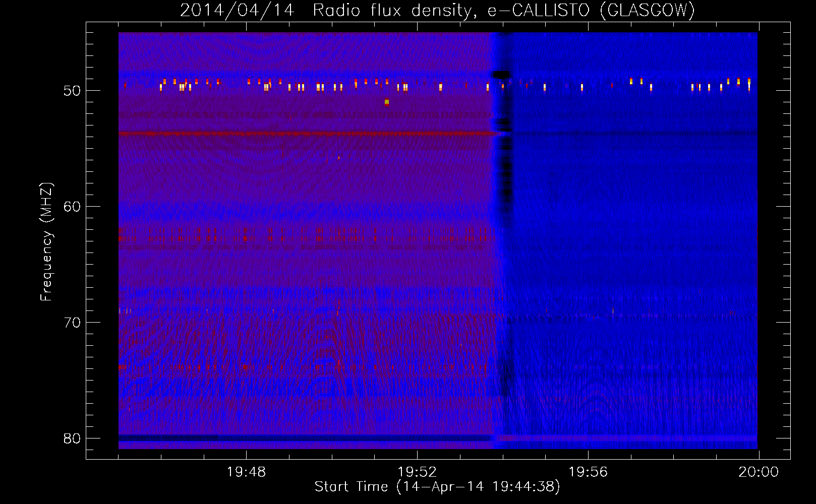Click the 'Frequency (MHZ)' y-axis label

(x=46, y=242)
